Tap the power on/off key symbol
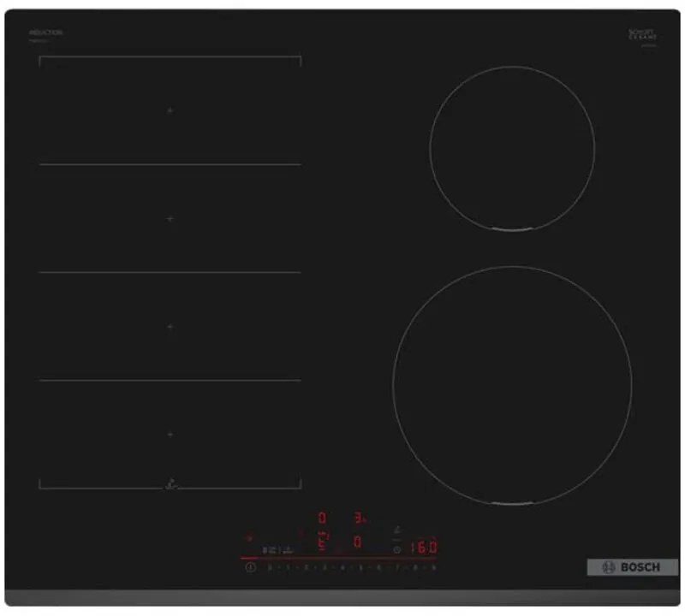685x616 pixels. [250, 566]
